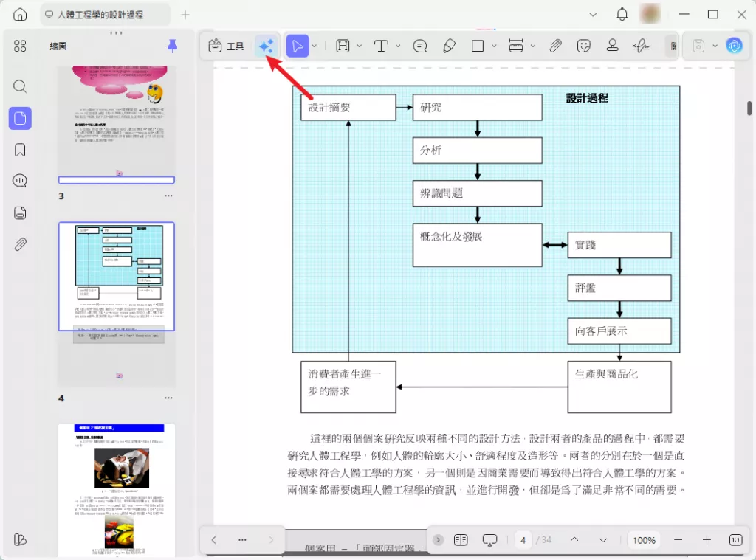756x560 pixels.
Task: Open the four-squares grid sidebar icon
Action: pos(20,46)
